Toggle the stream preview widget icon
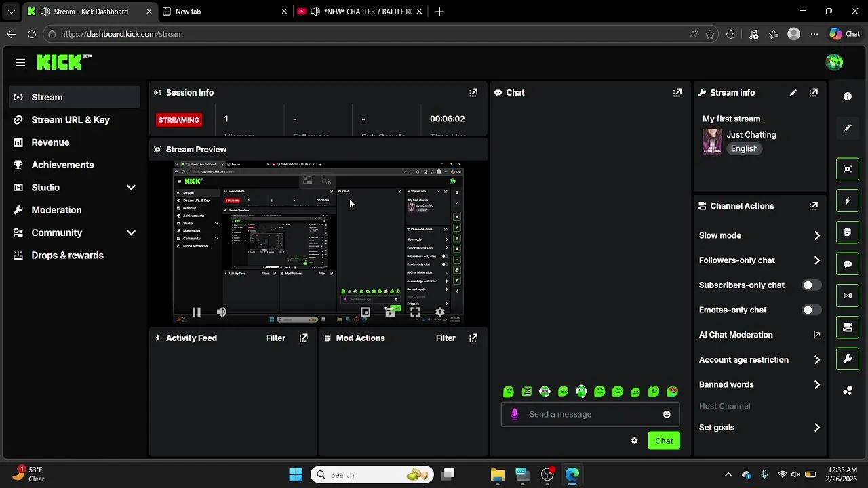 (848, 169)
